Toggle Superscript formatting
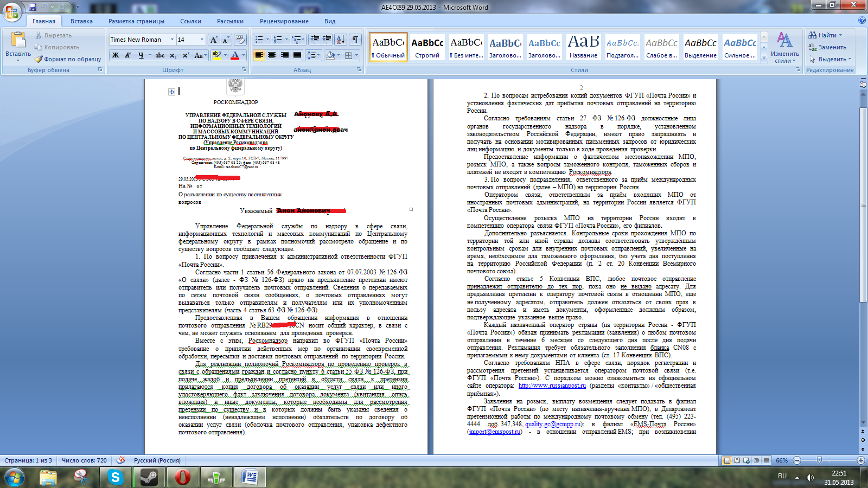Image resolution: width=868 pixels, height=488 pixels. click(x=186, y=55)
